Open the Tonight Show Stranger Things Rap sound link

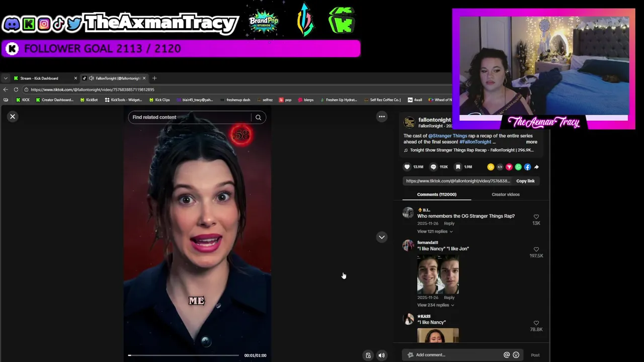point(471,150)
